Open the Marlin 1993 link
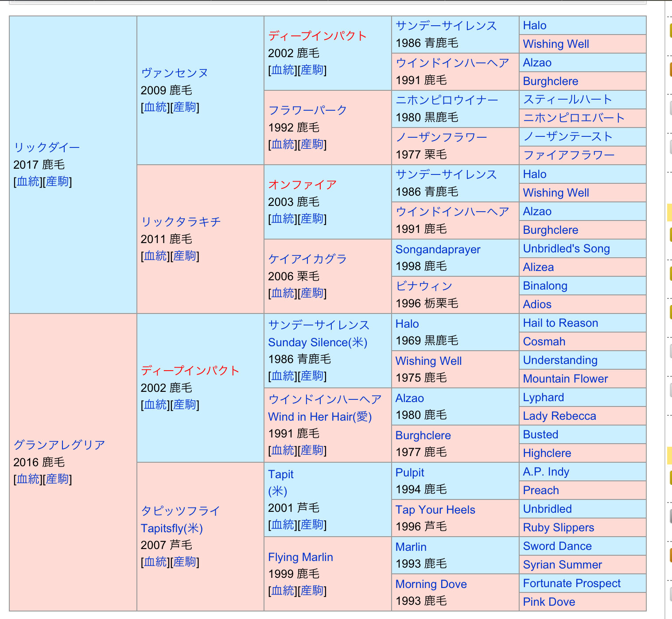This screenshot has width=672, height=619. (411, 547)
